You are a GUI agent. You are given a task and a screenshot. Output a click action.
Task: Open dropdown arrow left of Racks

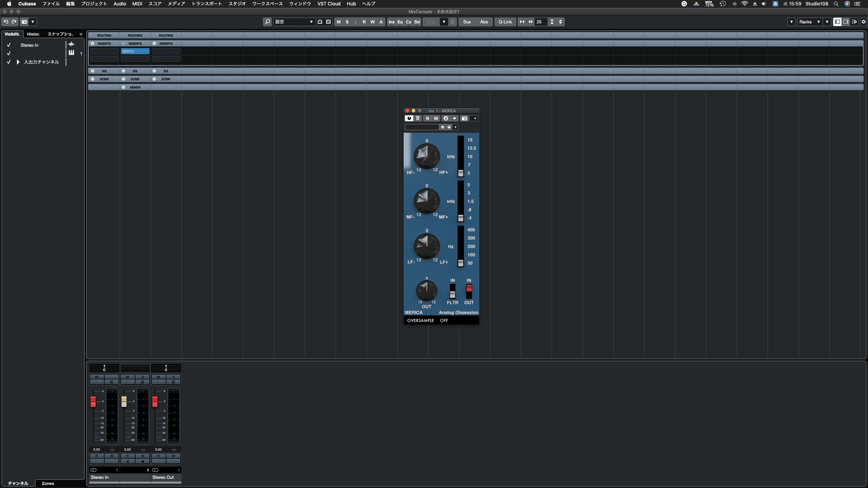coord(792,22)
